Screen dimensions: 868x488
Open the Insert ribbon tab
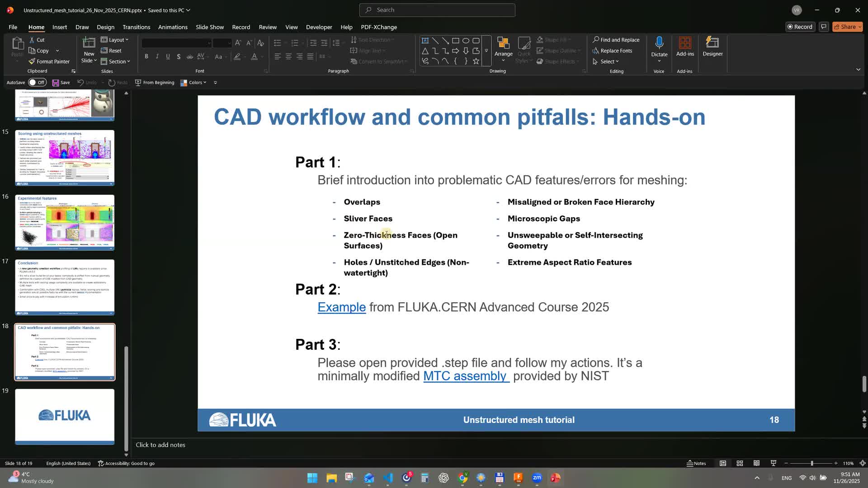[x=60, y=27]
